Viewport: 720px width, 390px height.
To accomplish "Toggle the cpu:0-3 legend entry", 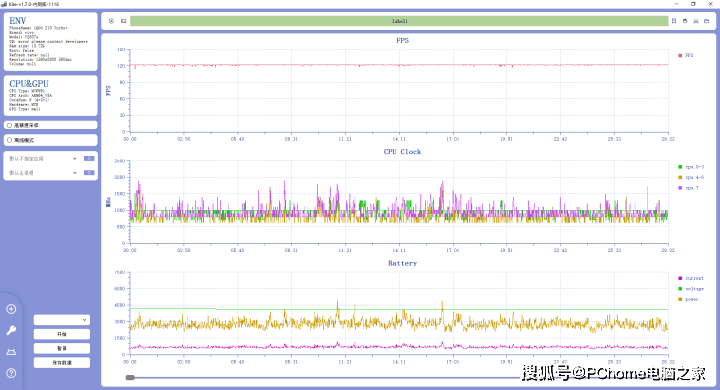I will pyautogui.click(x=691, y=167).
